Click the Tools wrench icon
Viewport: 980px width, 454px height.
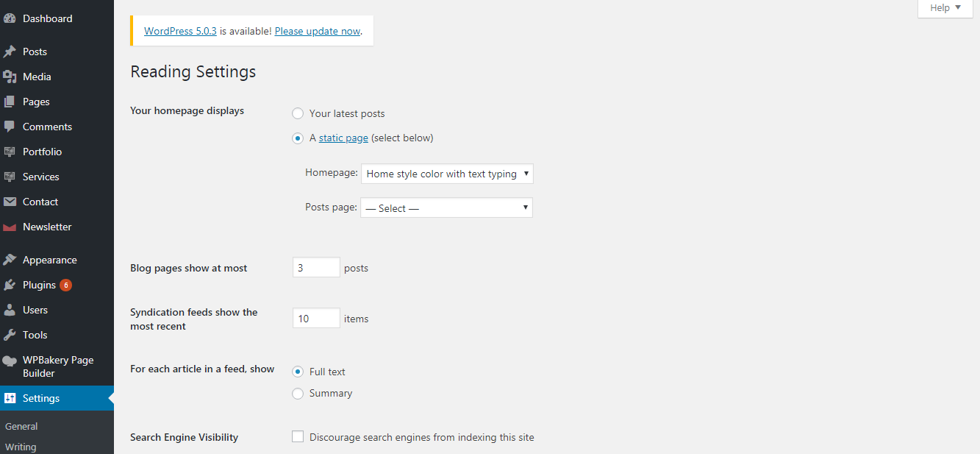click(10, 335)
